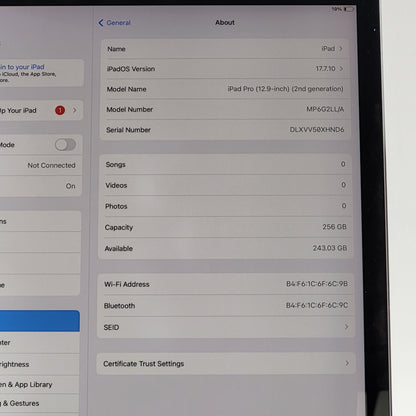Tap the Capacity 256 GB value
416x416 pixels.
pos(334,227)
